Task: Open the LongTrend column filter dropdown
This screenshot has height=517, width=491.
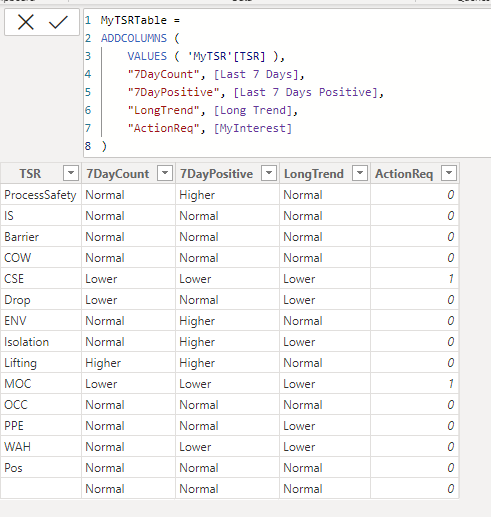Action: coord(360,173)
